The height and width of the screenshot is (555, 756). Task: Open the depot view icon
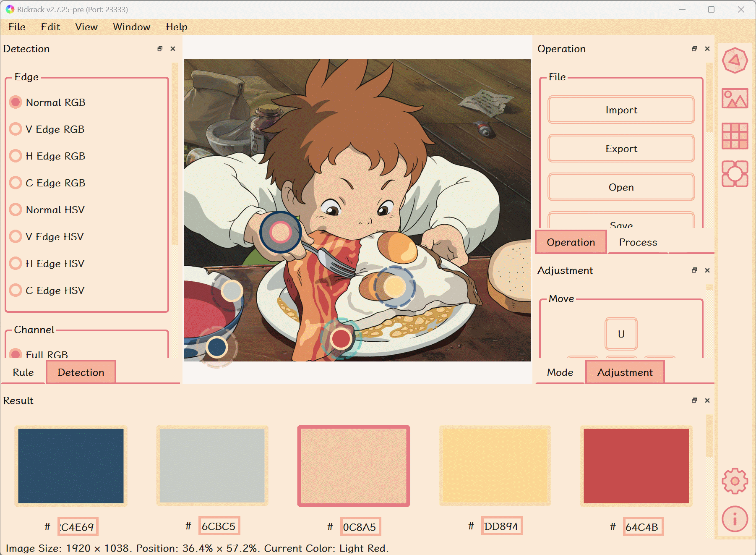[x=735, y=174]
